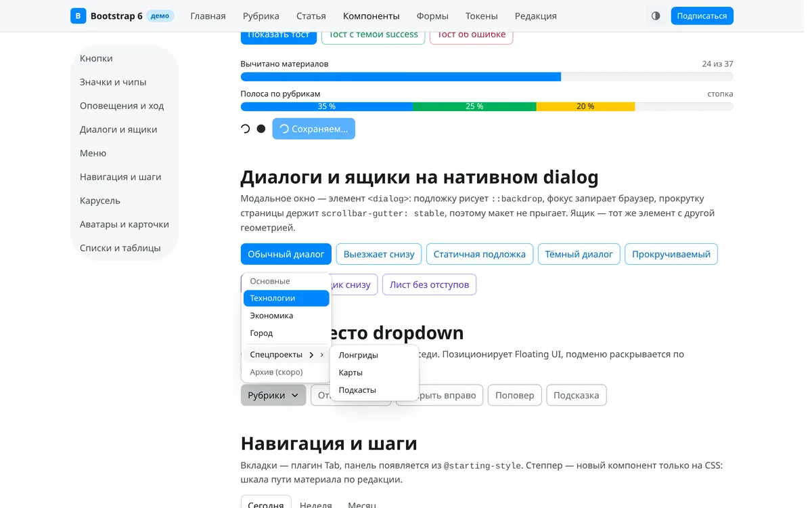This screenshot has height=508, width=812.
Task: Click the "24 из 37" counter text
Action: click(x=717, y=64)
